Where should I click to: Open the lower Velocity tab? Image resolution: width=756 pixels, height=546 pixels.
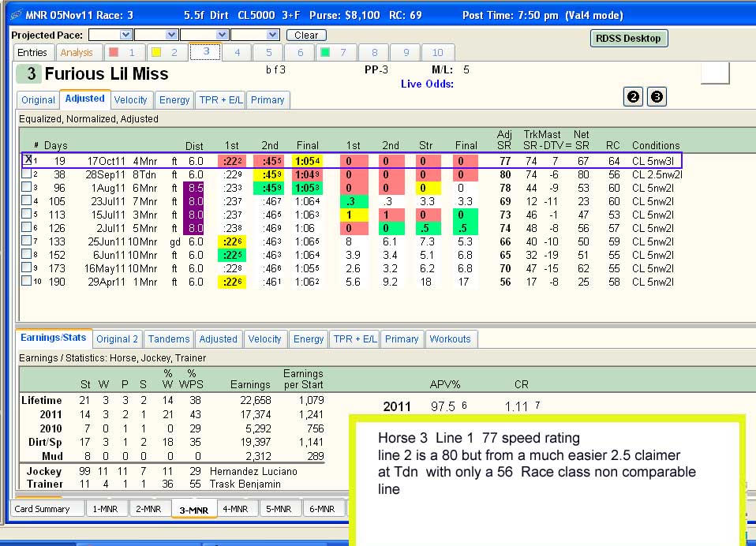click(x=264, y=338)
